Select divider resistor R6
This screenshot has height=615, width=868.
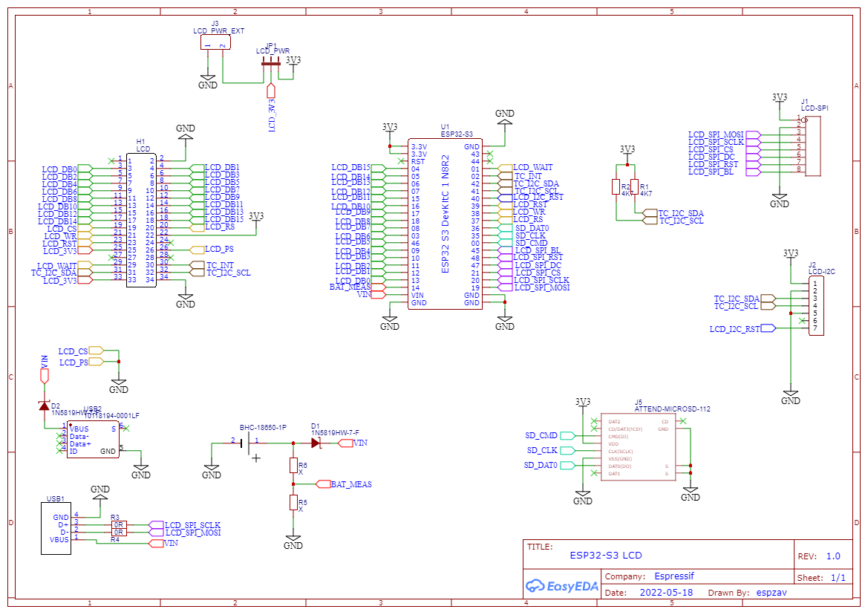tap(293, 465)
